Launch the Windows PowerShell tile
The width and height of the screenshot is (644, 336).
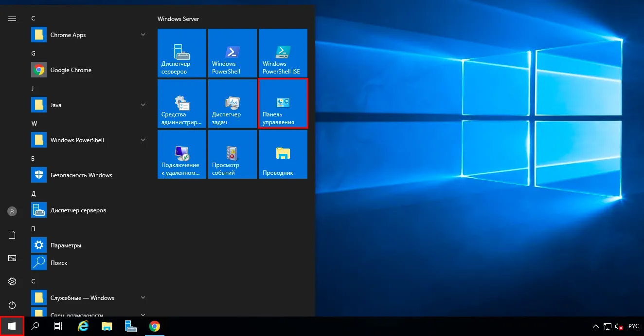point(233,53)
